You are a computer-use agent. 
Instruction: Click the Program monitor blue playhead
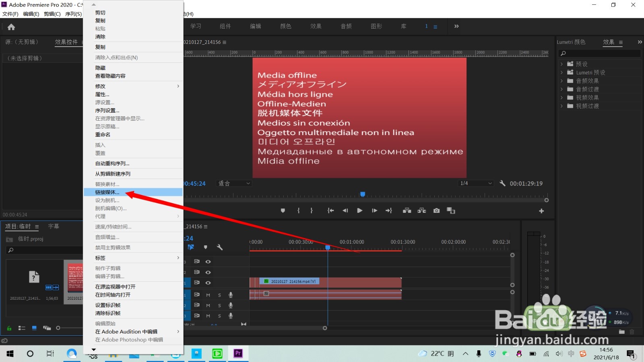[363, 194]
